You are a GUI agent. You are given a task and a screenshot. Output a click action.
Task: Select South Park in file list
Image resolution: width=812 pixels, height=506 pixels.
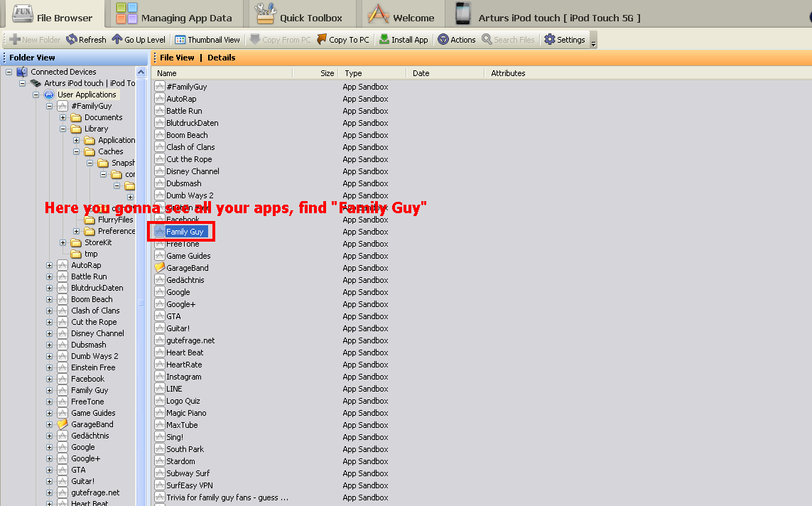pyautogui.click(x=185, y=449)
